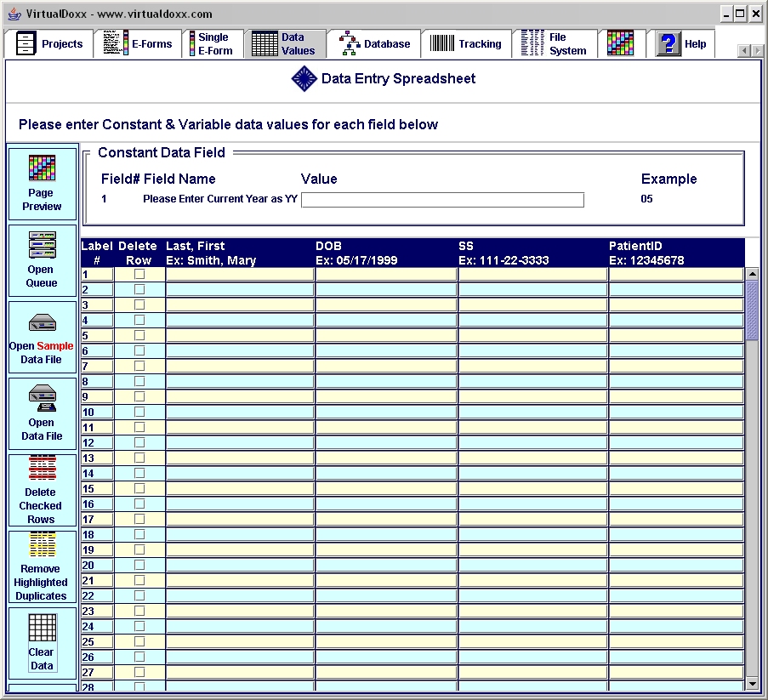Screen dimensions: 768x700
Task: Click the Open Data File button
Action: click(43, 414)
